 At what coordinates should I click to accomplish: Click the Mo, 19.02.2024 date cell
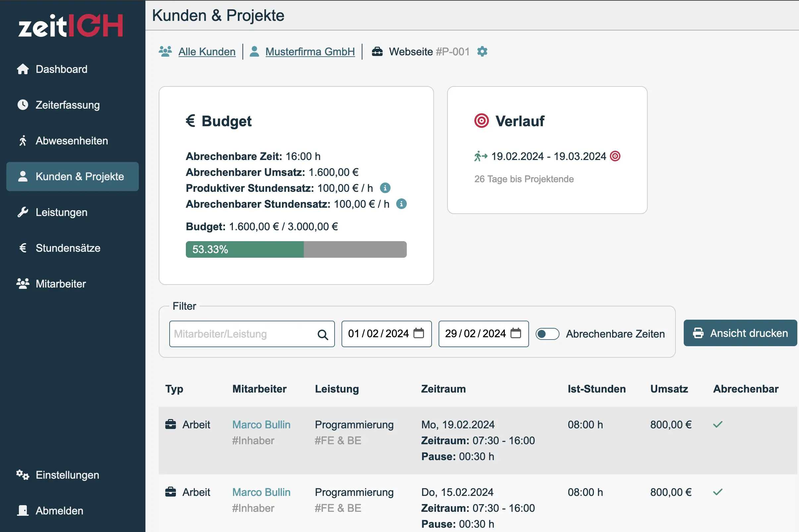(x=458, y=425)
